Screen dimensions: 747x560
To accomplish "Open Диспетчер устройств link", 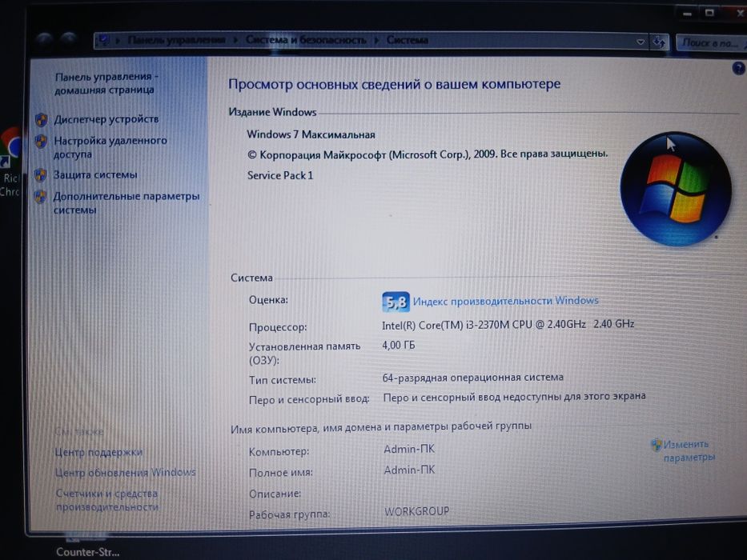I will point(106,119).
